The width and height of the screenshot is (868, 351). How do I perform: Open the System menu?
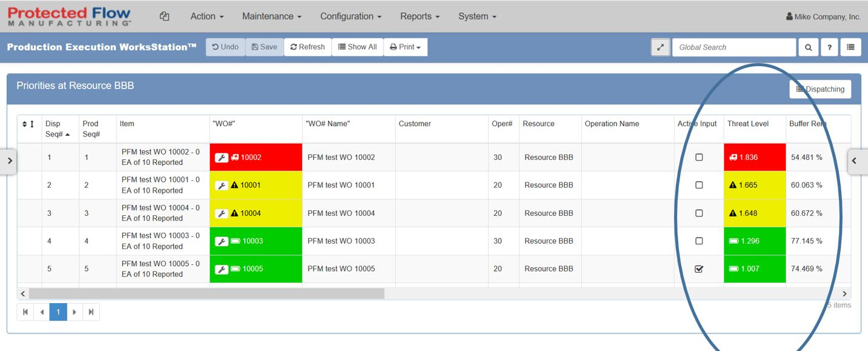tap(477, 16)
